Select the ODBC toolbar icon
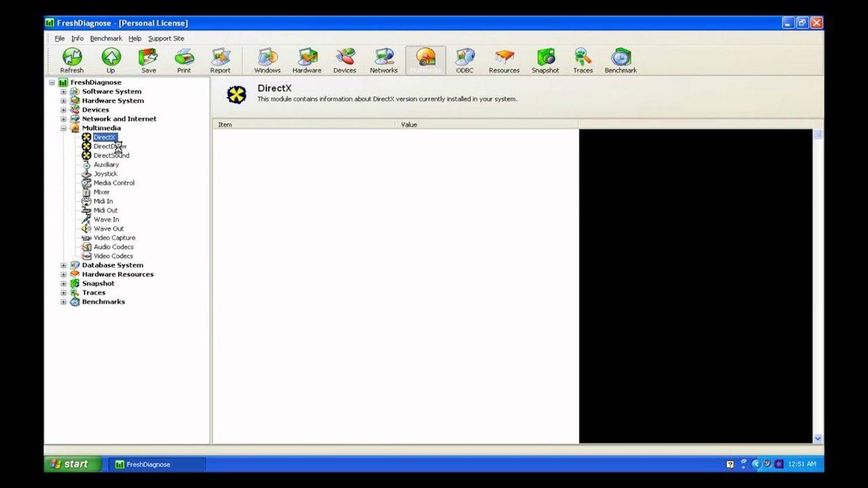The width and height of the screenshot is (868, 488). point(464,61)
